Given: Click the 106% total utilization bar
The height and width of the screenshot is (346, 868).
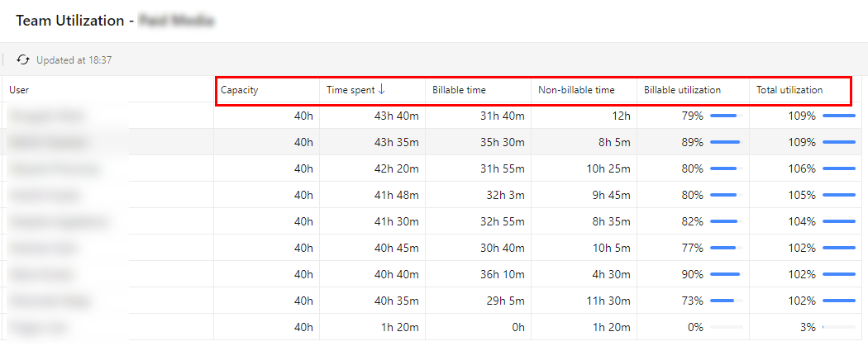Looking at the screenshot, I should point(839,168).
